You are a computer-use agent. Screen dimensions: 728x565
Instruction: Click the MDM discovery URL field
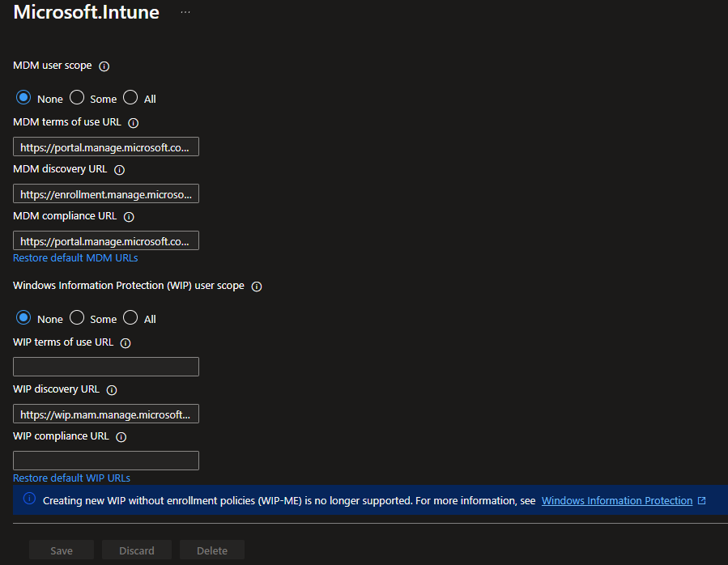[106, 193]
